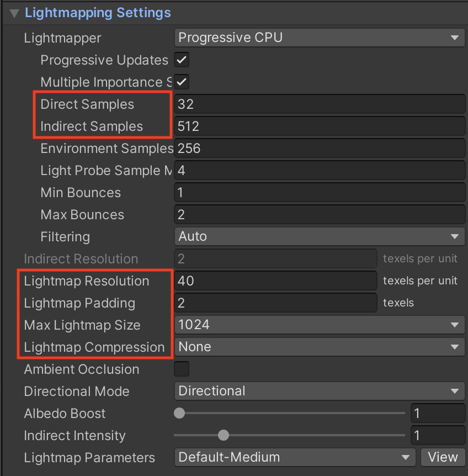The image size is (468, 476).
Task: Click the Albedo Boost slider handle
Action: tap(179, 413)
